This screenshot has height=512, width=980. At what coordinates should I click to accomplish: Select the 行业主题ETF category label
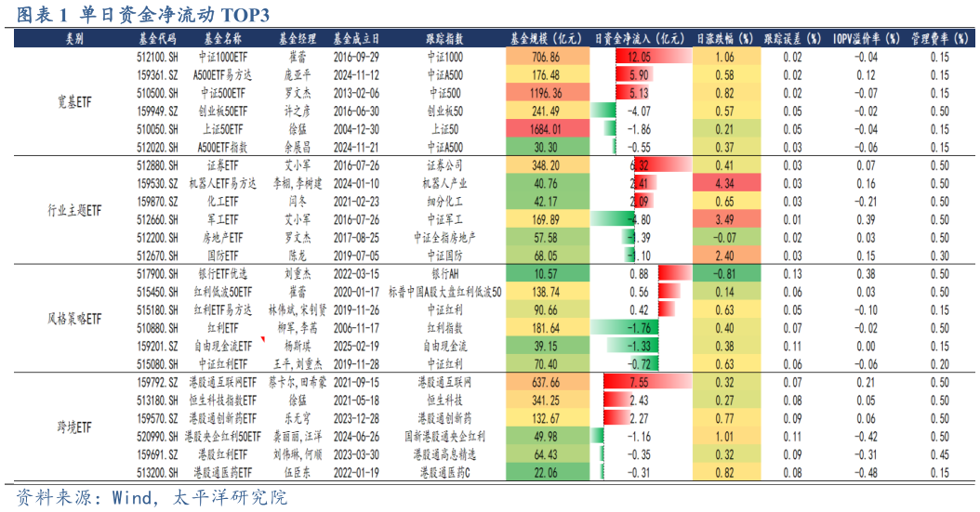coord(74,210)
